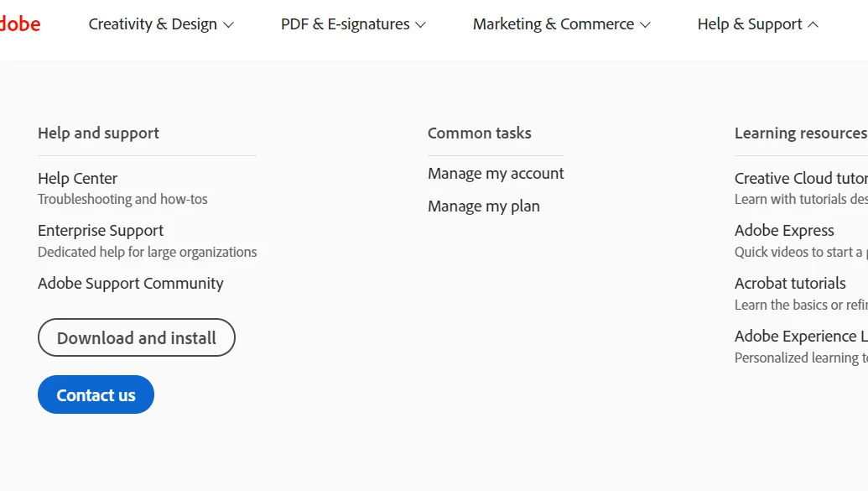
Task: Expand the Creativity & Design menu
Action: [x=161, y=24]
